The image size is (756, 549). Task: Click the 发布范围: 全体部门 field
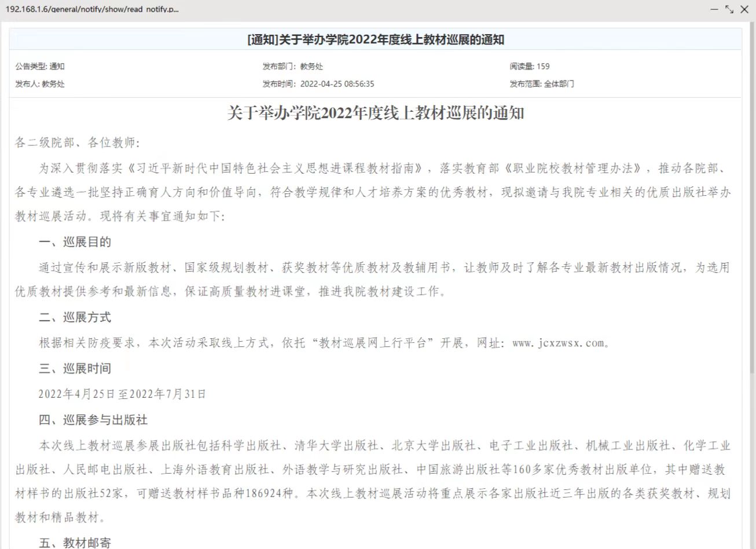pos(542,84)
